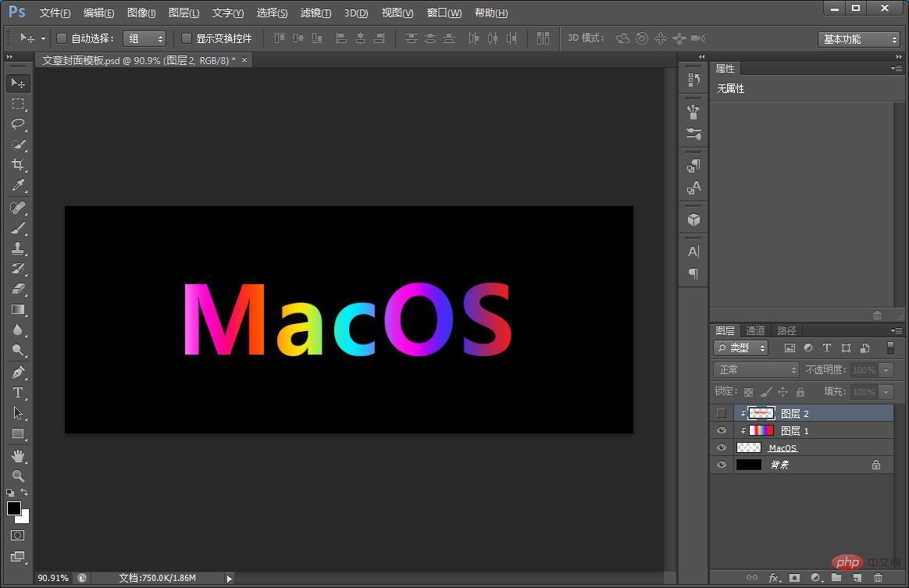Toggle lock transparent pixels icon
Image resolution: width=909 pixels, height=588 pixels.
pyautogui.click(x=748, y=392)
